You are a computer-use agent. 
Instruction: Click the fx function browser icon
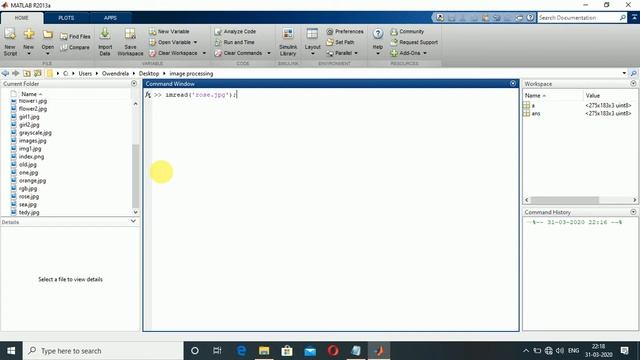click(148, 95)
